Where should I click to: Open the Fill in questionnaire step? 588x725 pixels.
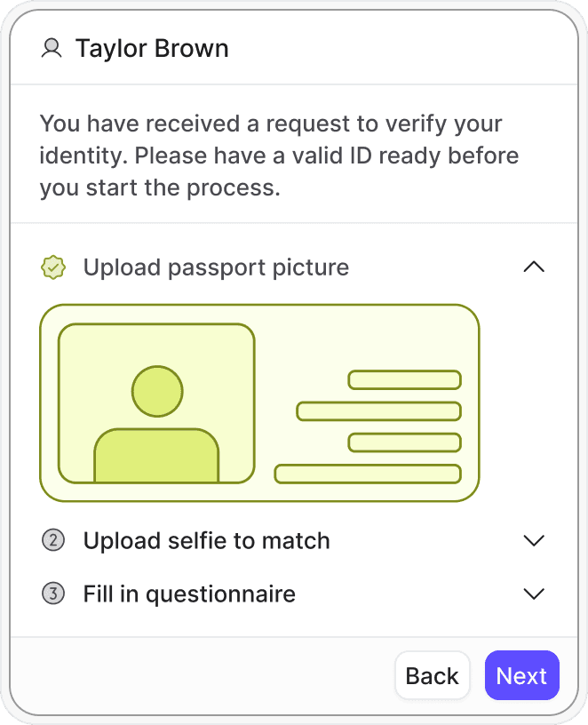coord(189,594)
